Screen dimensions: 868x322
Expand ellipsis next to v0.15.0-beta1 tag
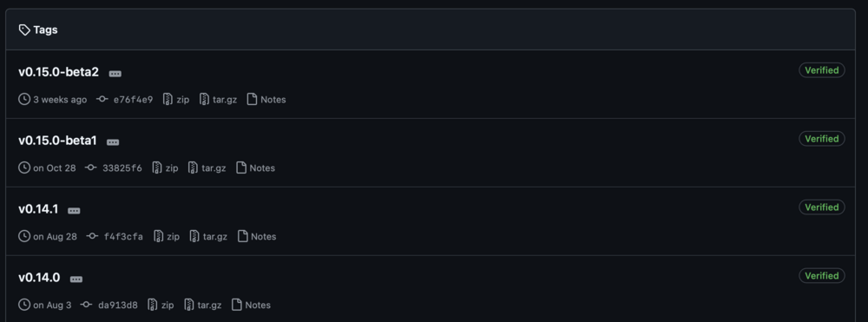pos(113,142)
